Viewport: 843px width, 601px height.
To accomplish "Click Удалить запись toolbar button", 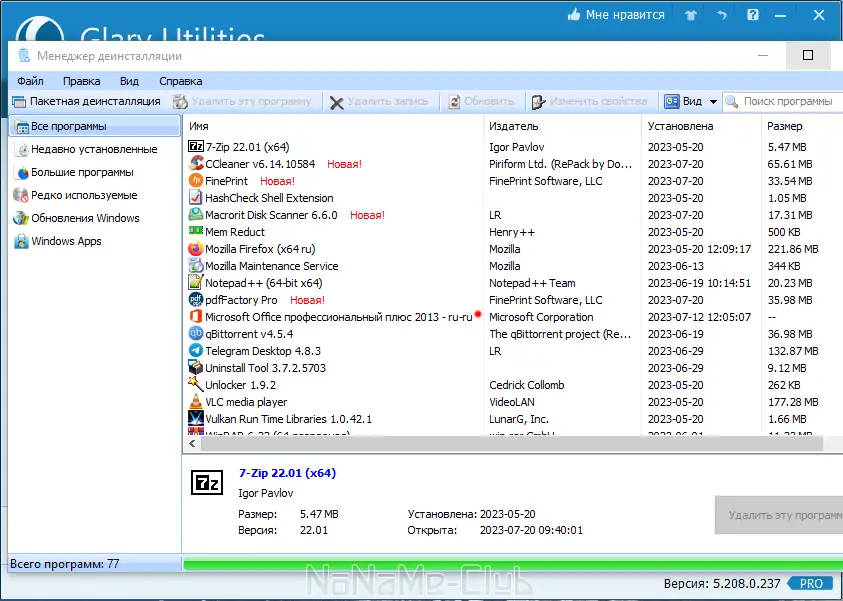I will pos(379,102).
